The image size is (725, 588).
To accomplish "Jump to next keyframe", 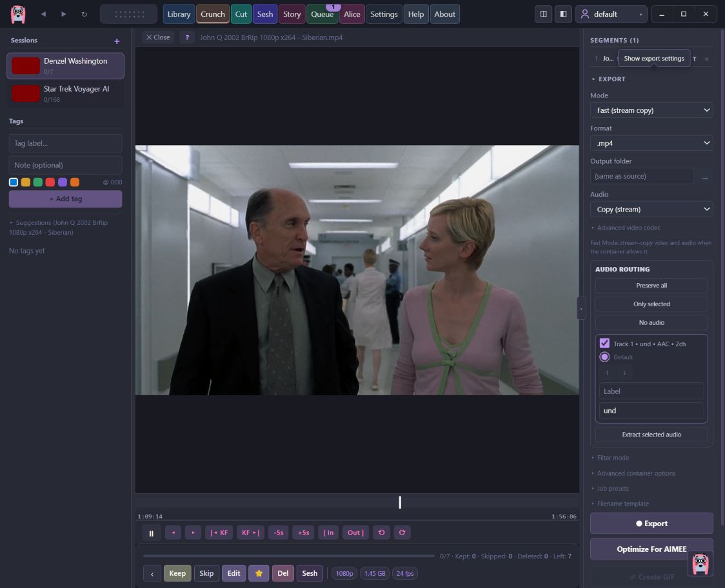I will point(250,533).
